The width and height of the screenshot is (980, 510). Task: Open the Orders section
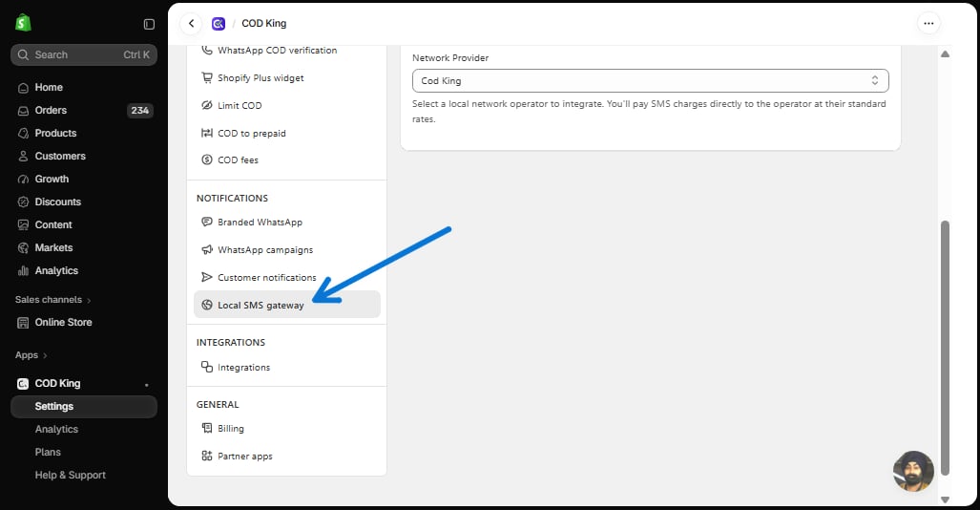coord(51,110)
